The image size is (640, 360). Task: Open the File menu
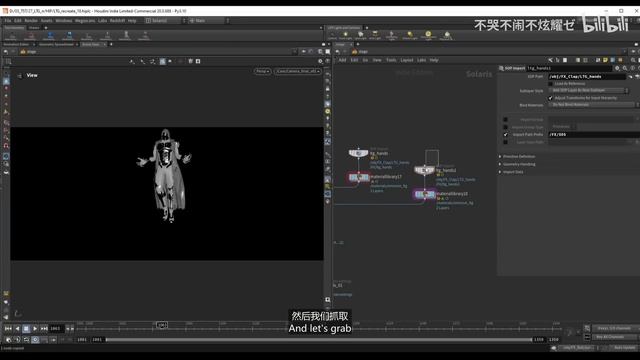pyautogui.click(x=8, y=20)
